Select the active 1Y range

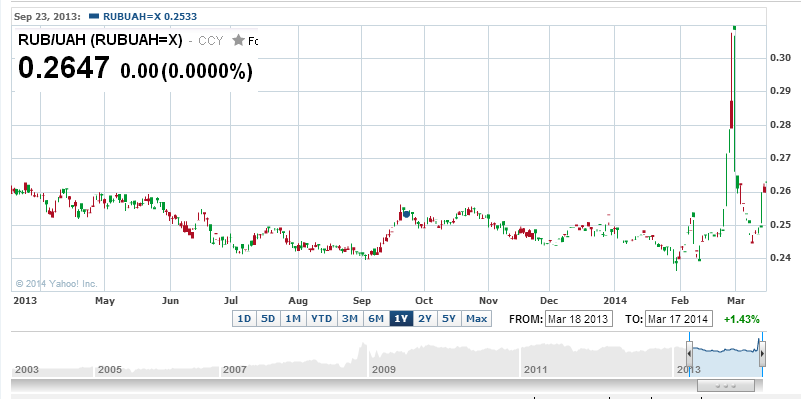click(x=401, y=319)
